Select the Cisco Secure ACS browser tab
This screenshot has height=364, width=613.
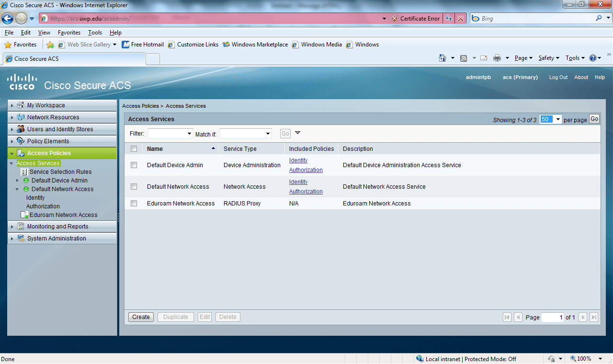point(74,59)
